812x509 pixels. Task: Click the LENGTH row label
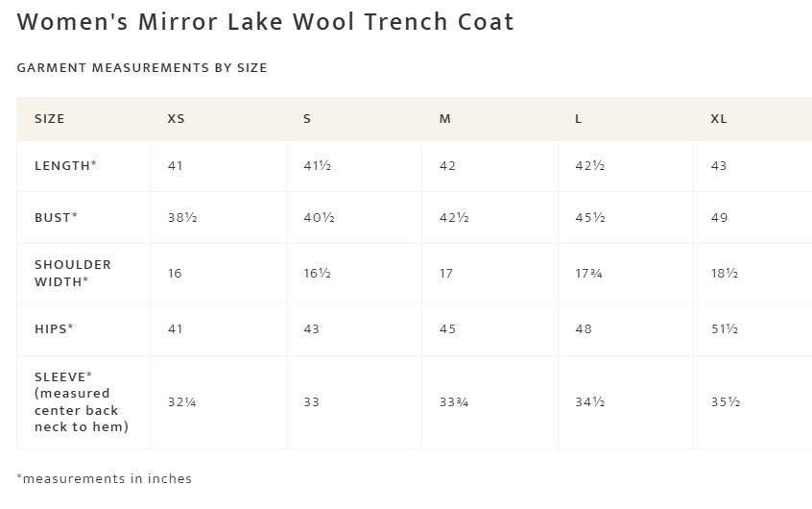65,166
